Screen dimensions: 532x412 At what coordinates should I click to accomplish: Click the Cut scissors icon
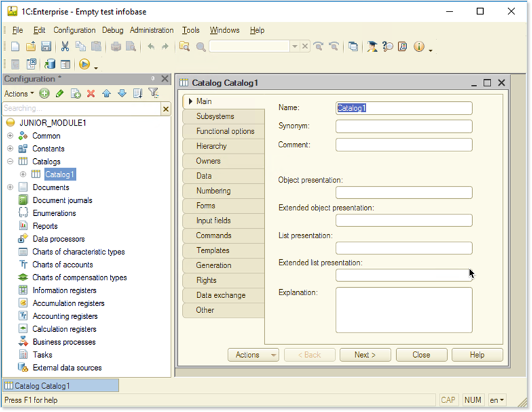(x=65, y=47)
